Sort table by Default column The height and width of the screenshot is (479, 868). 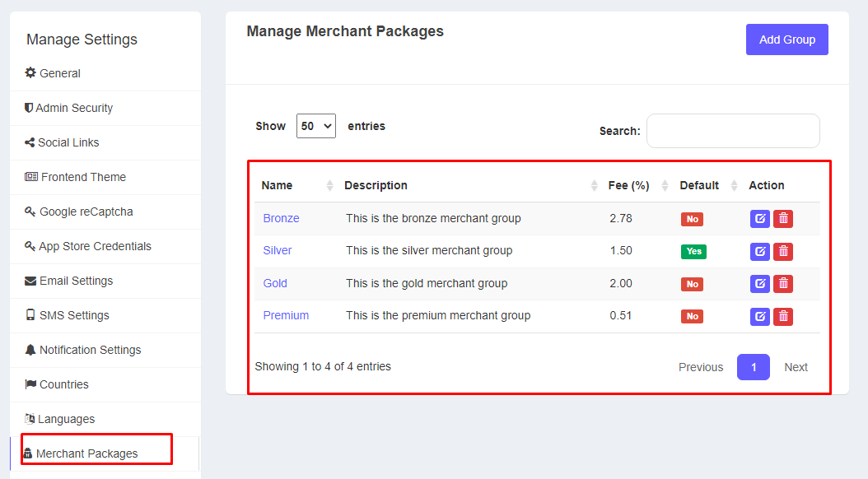tap(699, 185)
